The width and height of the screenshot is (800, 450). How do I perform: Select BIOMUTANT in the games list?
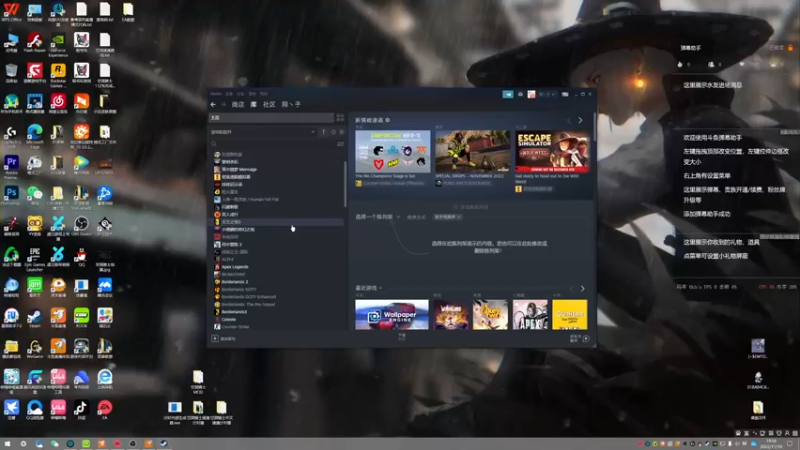233,274
